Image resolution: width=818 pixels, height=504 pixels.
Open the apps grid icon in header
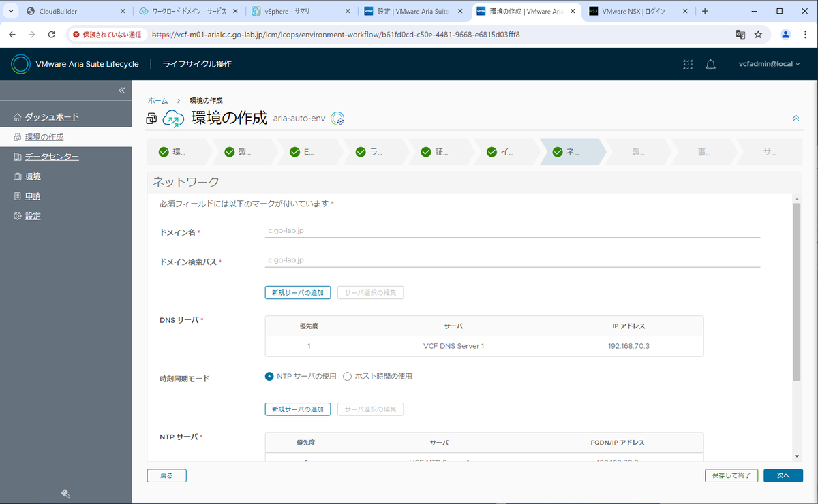688,64
